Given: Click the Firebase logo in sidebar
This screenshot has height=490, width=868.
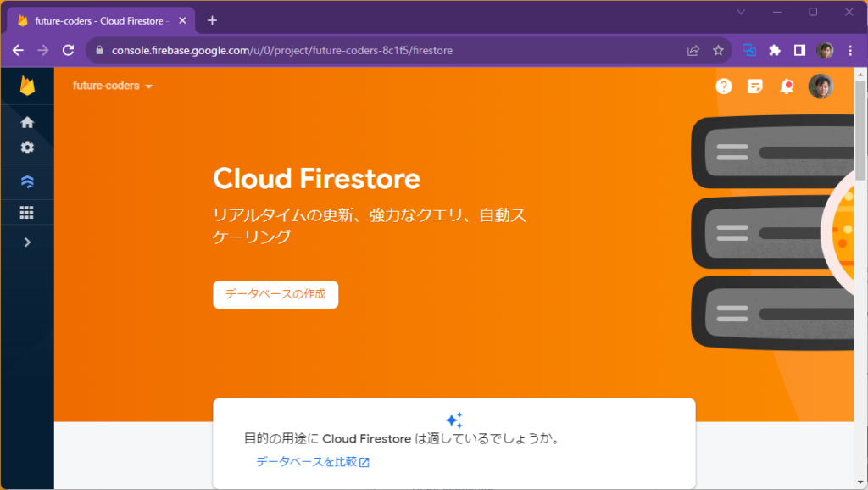Looking at the screenshot, I should (27, 86).
